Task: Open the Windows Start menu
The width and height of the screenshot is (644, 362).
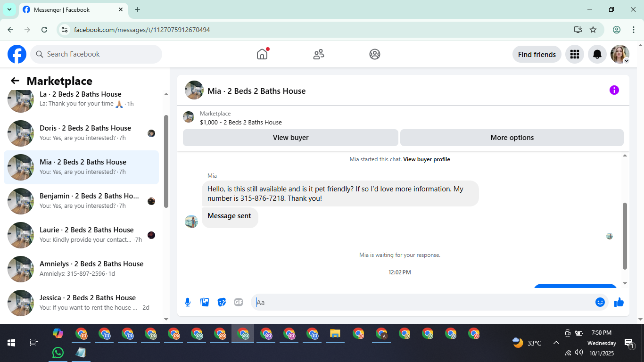Action: (x=11, y=343)
